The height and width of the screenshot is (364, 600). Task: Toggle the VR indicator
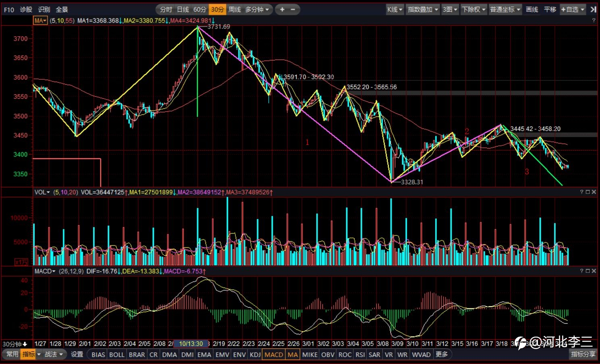pyautogui.click(x=389, y=354)
